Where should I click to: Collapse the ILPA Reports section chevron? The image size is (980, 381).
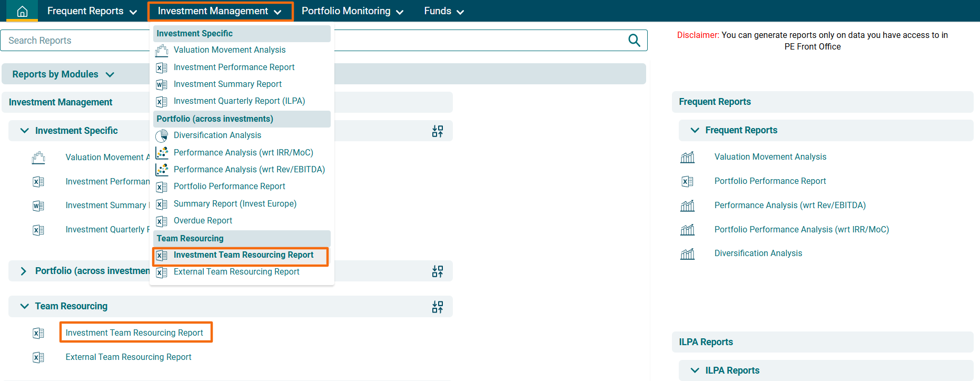point(695,370)
